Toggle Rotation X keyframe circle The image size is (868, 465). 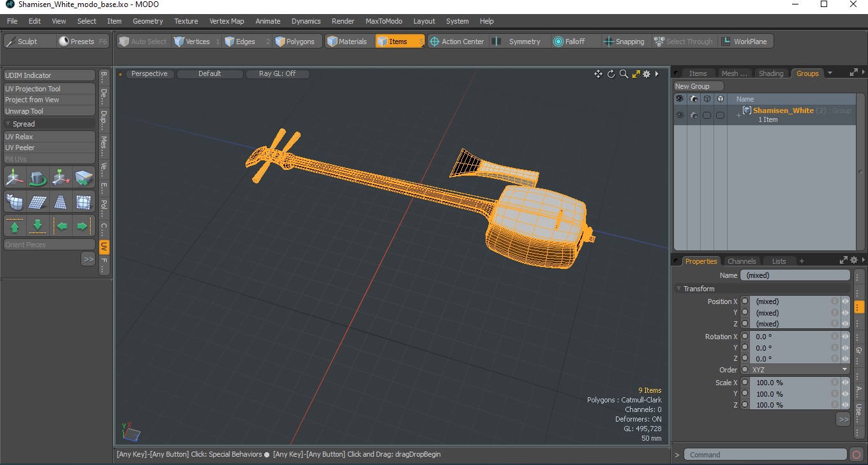(x=744, y=337)
